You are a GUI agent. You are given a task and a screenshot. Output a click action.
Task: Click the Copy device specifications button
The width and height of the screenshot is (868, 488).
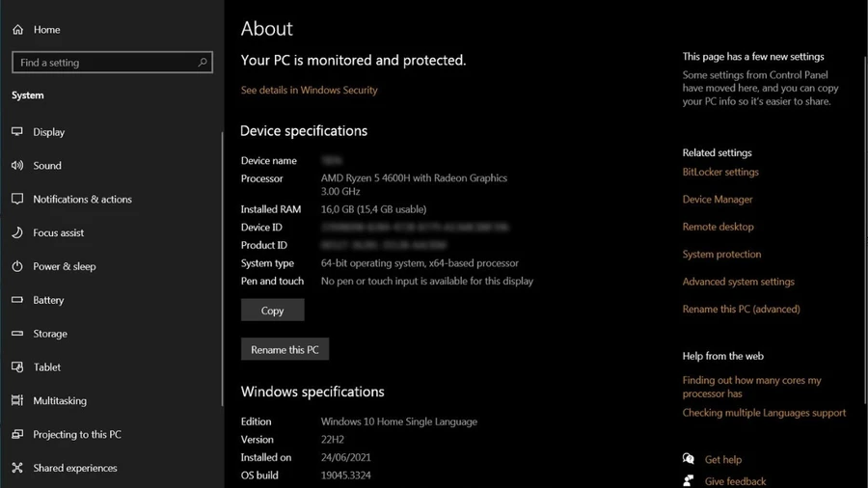272,311
